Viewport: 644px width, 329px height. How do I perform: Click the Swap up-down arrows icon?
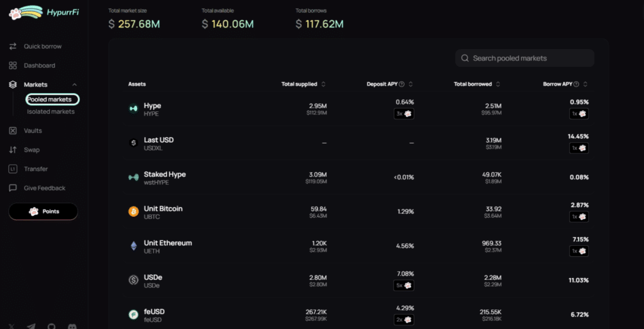tap(13, 150)
